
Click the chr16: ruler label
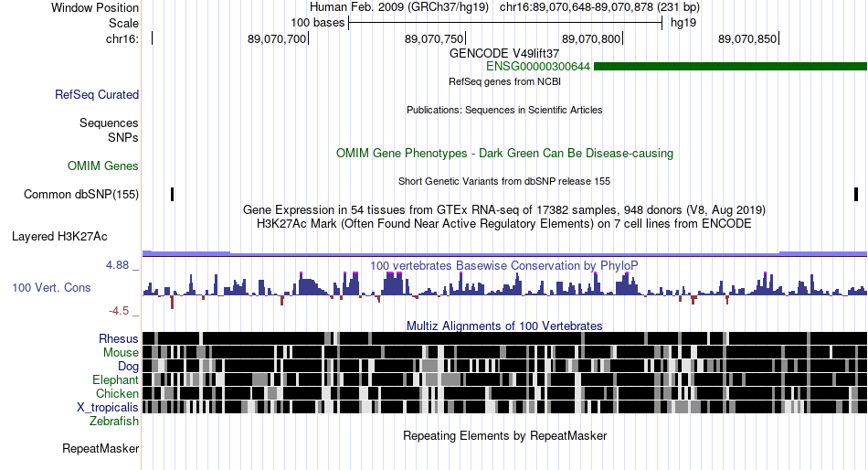click(122, 38)
